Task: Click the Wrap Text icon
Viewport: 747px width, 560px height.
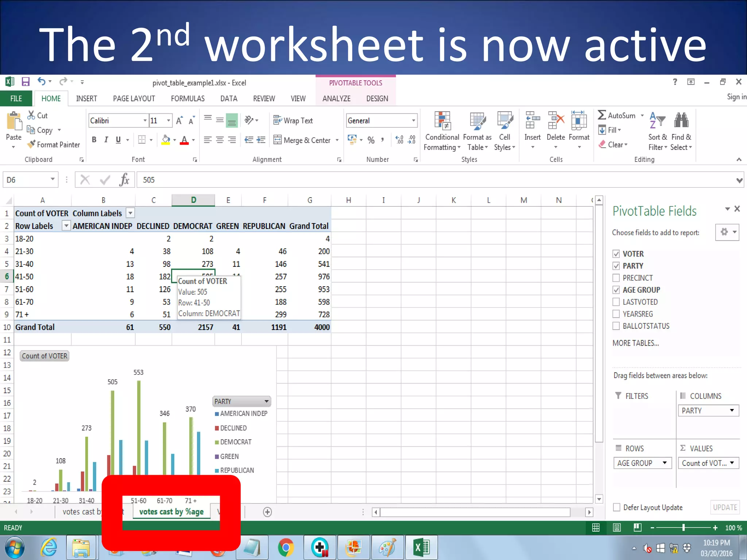Action: coord(278,120)
